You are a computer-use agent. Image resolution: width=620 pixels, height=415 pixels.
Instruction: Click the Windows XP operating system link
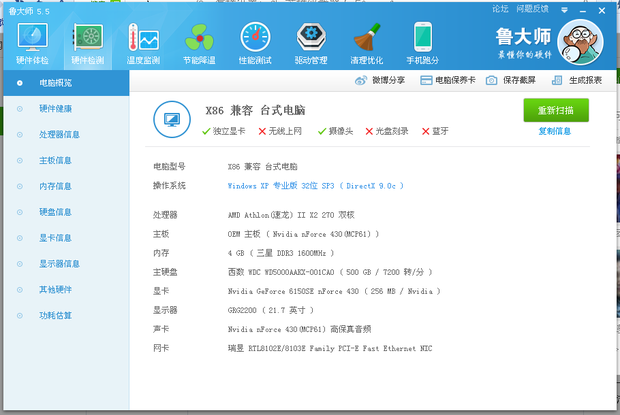click(316, 186)
